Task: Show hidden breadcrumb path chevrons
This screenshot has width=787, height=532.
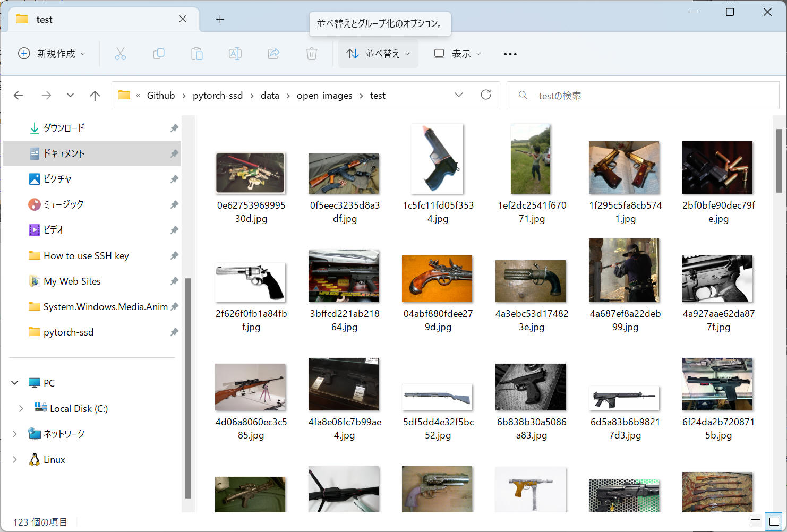Action: (138, 96)
